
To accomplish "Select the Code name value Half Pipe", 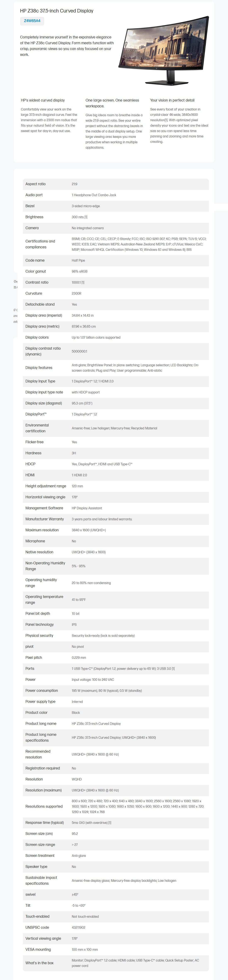I will click(x=78, y=261).
